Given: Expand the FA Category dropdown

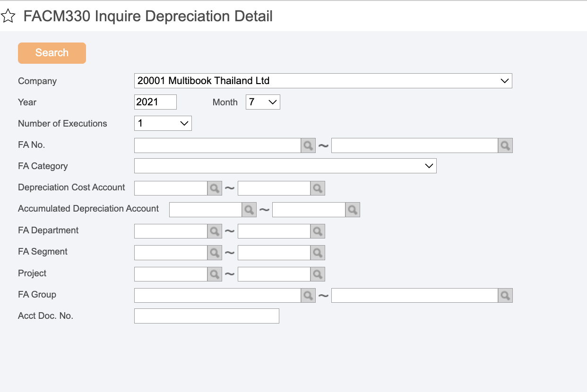Looking at the screenshot, I should pos(285,166).
